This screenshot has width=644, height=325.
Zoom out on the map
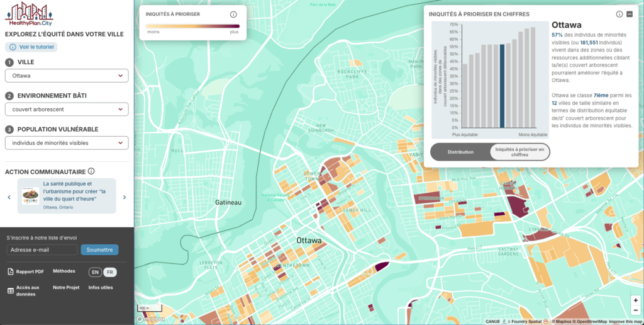[x=636, y=311]
